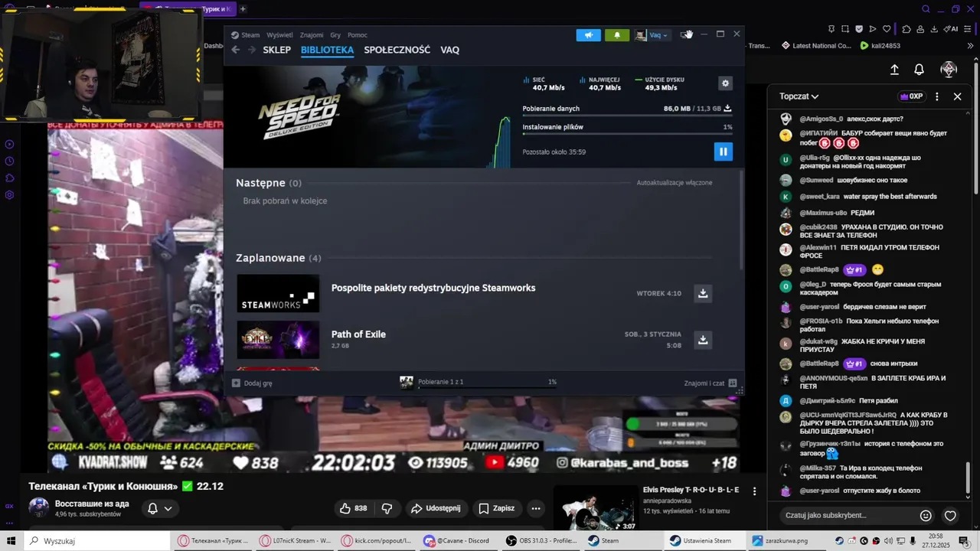980x551 pixels.
Task: Expand subscription notification bell dropdown
Action: coord(160,508)
